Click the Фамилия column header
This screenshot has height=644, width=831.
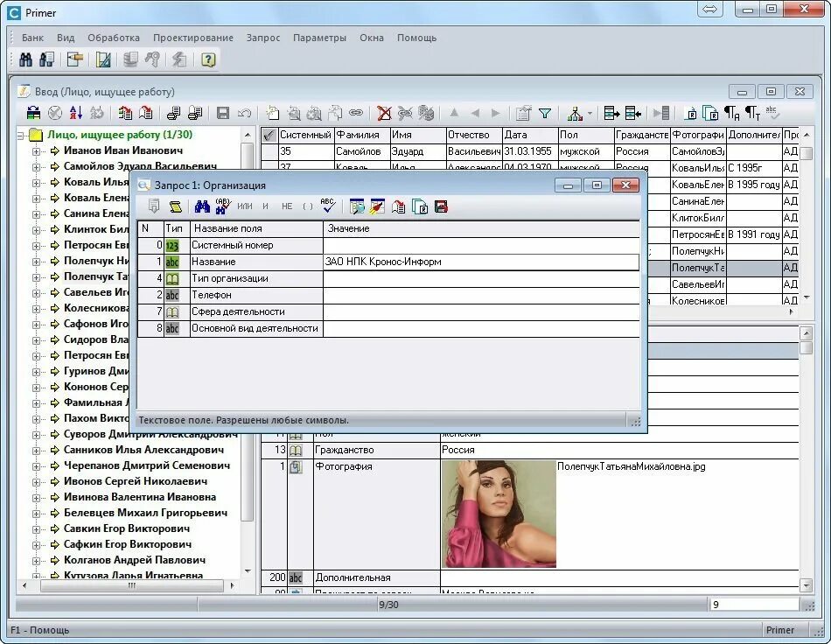coord(362,135)
